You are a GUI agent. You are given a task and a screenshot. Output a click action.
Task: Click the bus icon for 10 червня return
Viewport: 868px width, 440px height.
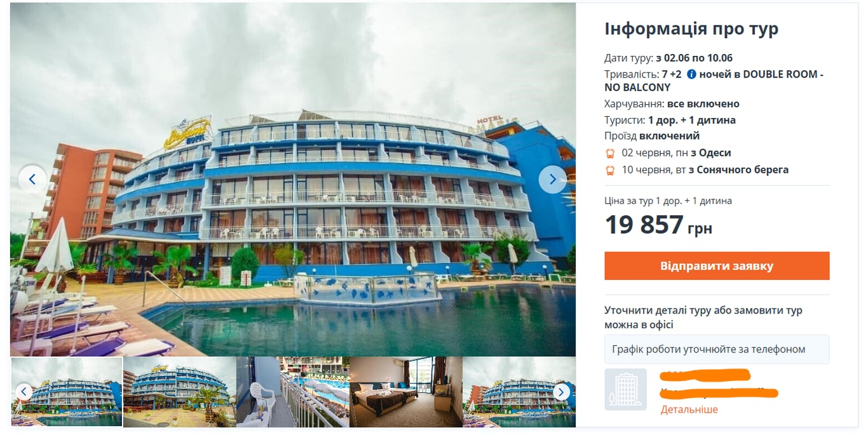coord(610,170)
